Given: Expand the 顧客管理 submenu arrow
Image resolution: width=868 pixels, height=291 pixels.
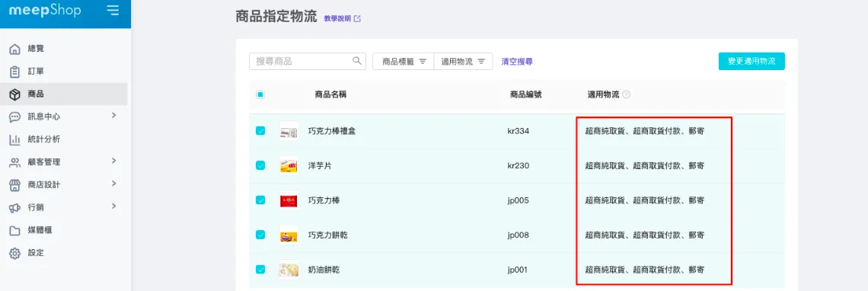Looking at the screenshot, I should click(113, 161).
